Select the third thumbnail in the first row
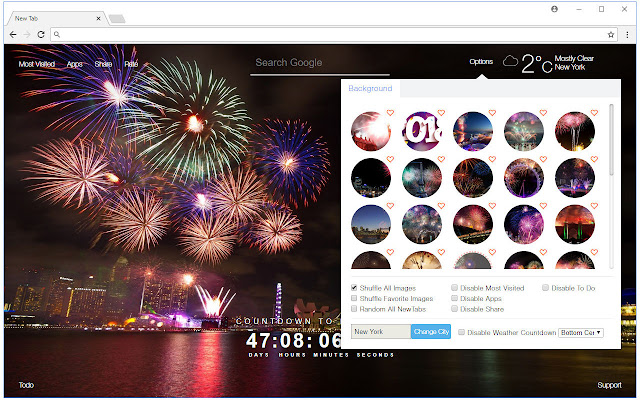The image size is (640, 400). coord(473,131)
